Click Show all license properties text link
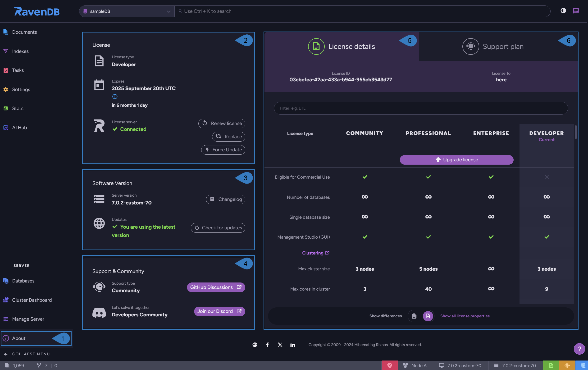The image size is (588, 370). coord(465,316)
